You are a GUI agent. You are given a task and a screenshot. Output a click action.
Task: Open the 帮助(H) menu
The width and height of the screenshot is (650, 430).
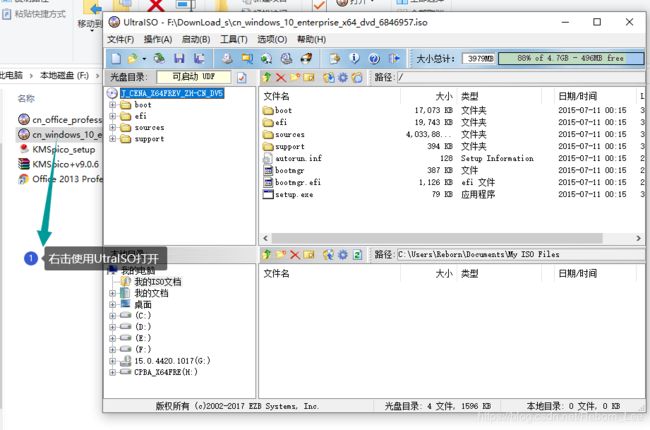click(x=311, y=39)
